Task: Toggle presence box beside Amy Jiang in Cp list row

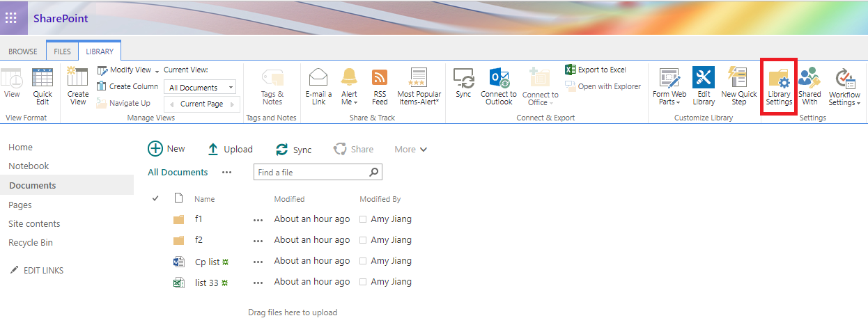Action: point(363,261)
